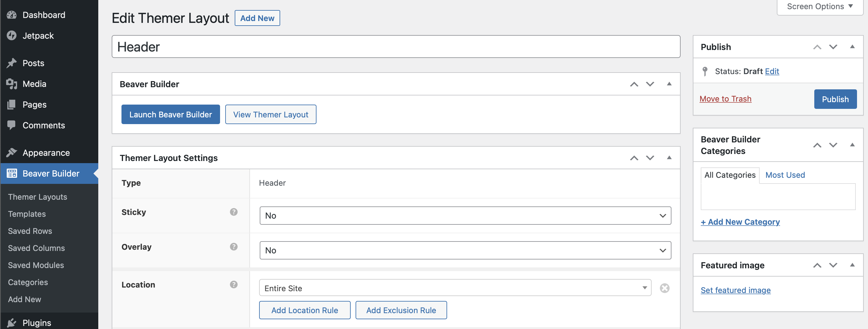Click the Publish button
This screenshot has width=868, height=329.
(835, 99)
